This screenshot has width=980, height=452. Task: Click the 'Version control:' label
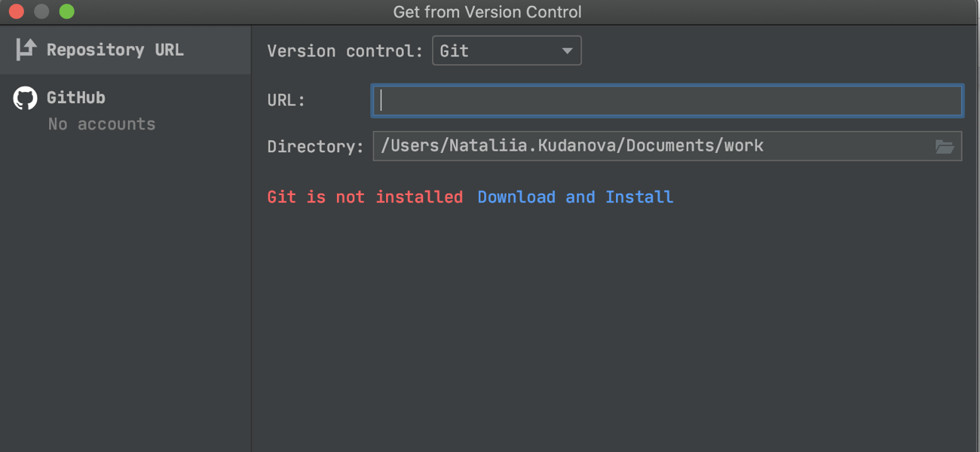click(x=345, y=51)
